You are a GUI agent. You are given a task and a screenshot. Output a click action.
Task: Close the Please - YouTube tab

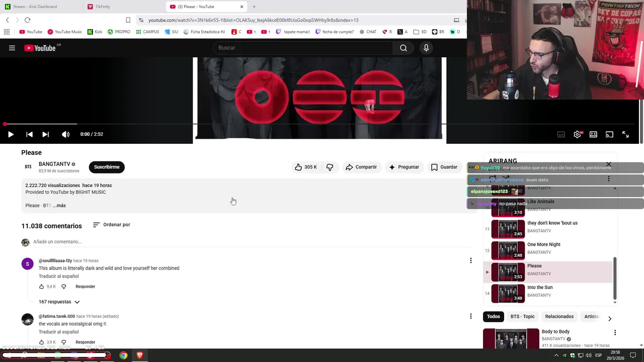242,7
